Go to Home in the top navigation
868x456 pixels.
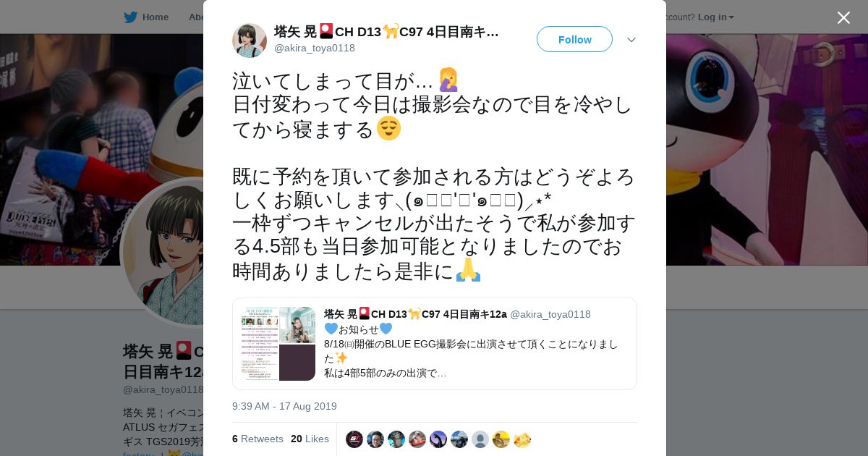[156, 17]
